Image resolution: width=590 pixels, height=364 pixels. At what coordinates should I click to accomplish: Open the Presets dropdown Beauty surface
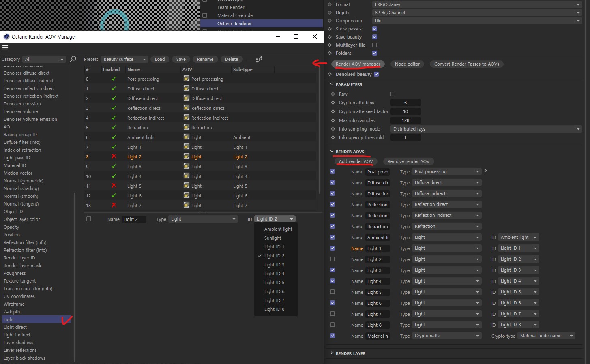(124, 59)
